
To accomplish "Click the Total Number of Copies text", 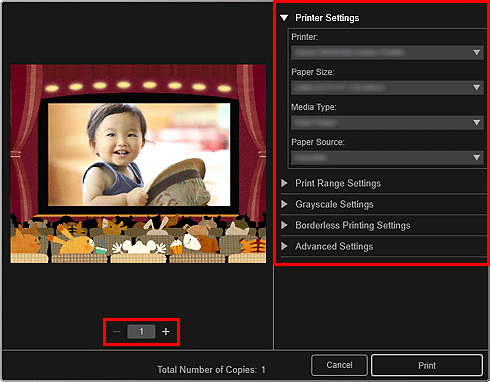I will (x=211, y=370).
